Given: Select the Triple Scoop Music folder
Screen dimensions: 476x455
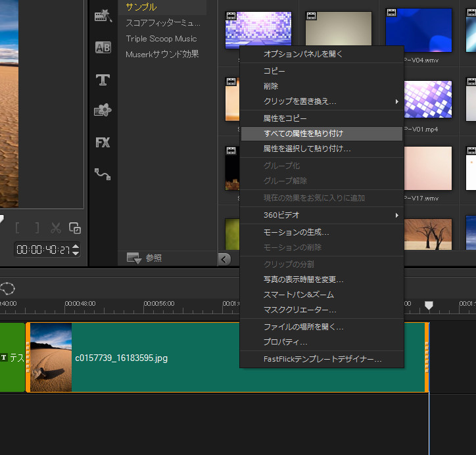Looking at the screenshot, I should (161, 39).
